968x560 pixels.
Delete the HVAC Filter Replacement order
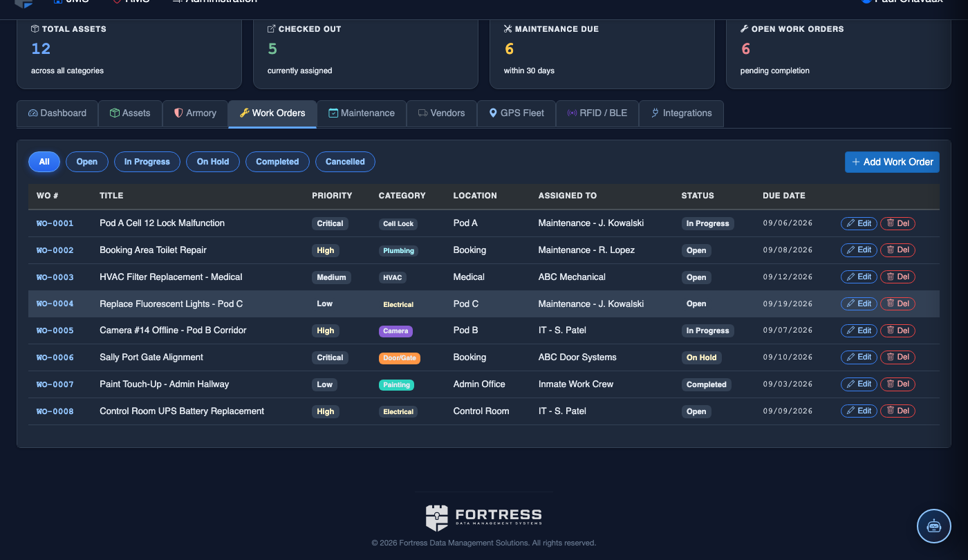pos(897,277)
